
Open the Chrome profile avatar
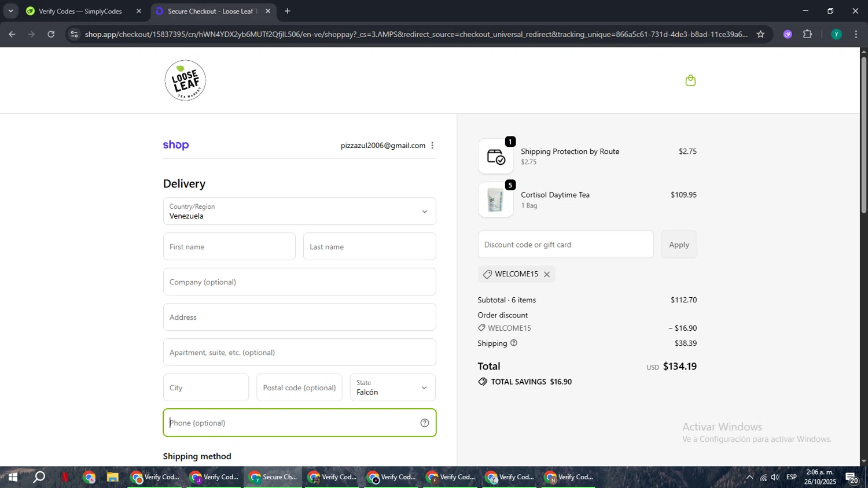tap(836, 34)
